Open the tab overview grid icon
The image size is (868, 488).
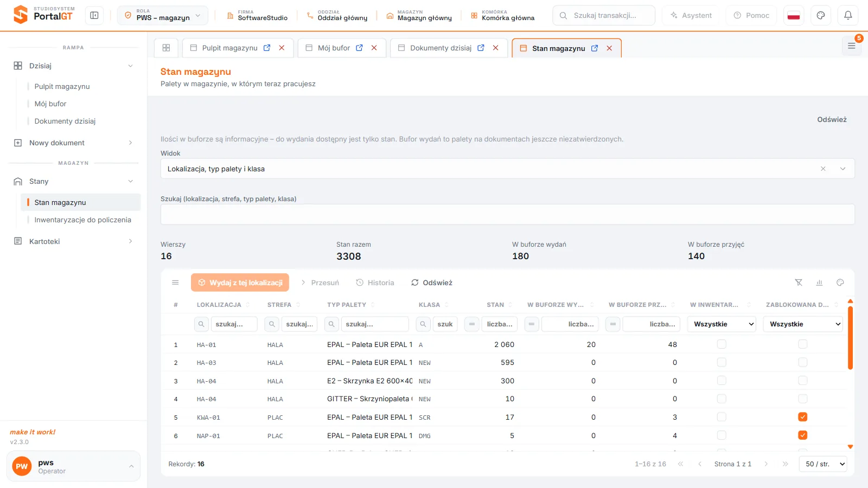[166, 48]
